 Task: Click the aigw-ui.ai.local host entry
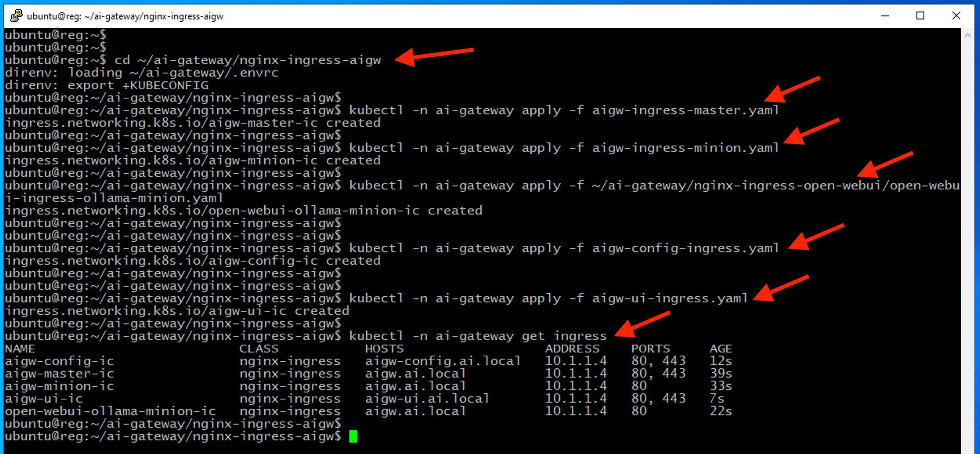[x=427, y=399]
